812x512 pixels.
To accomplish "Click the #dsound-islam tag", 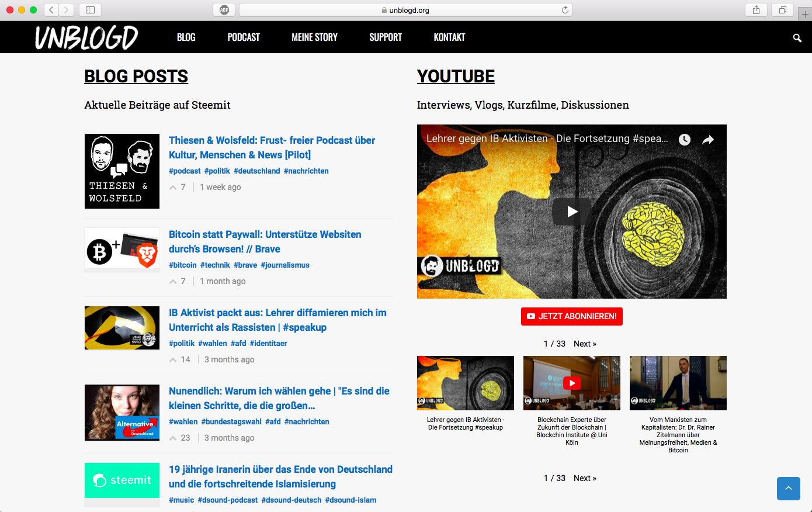I will click(x=351, y=500).
